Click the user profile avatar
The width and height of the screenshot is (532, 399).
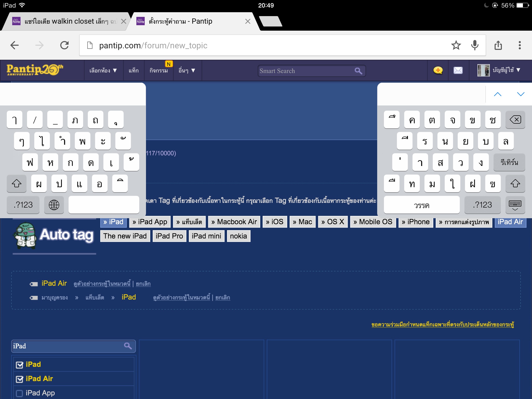[483, 70]
